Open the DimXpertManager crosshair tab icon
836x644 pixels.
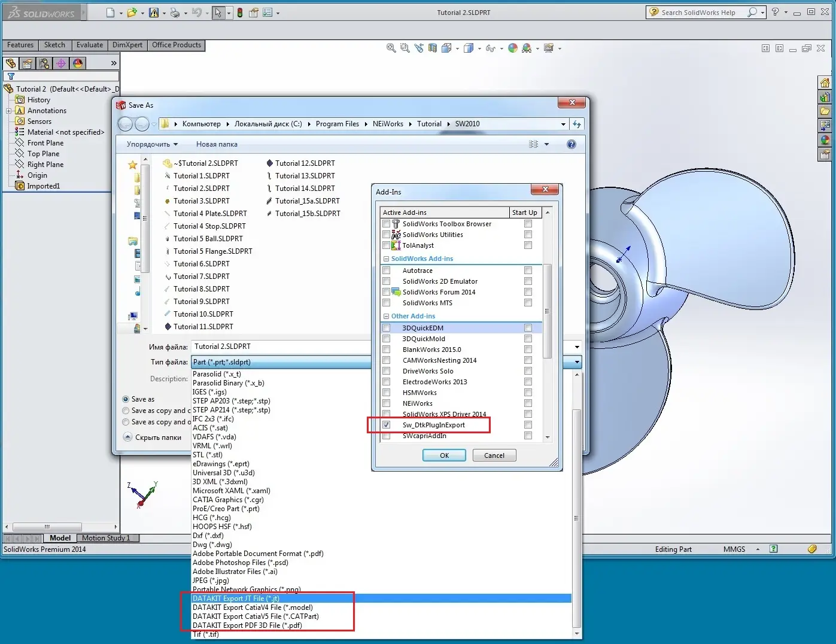[61, 63]
